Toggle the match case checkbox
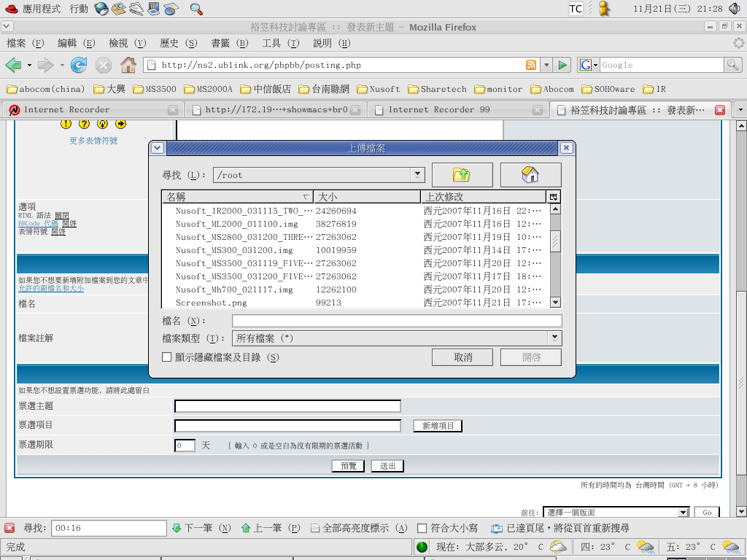Screen dimensions: 747x560 point(422,528)
